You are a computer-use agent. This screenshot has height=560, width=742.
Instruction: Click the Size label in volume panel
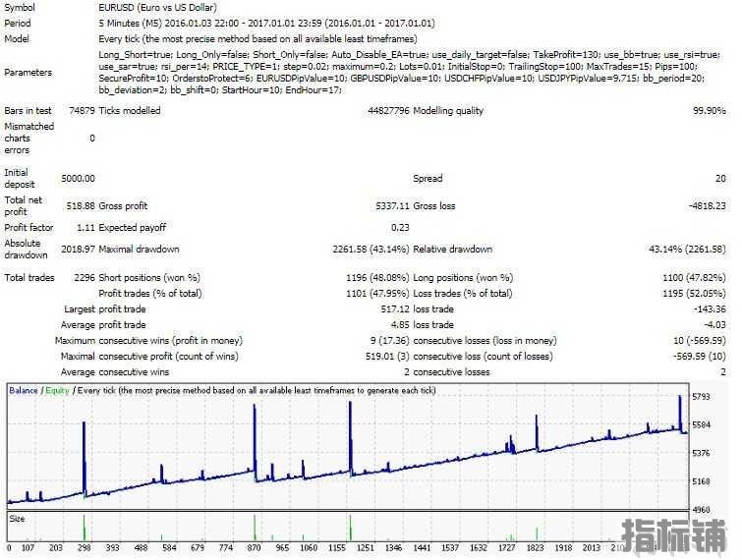coord(18,517)
